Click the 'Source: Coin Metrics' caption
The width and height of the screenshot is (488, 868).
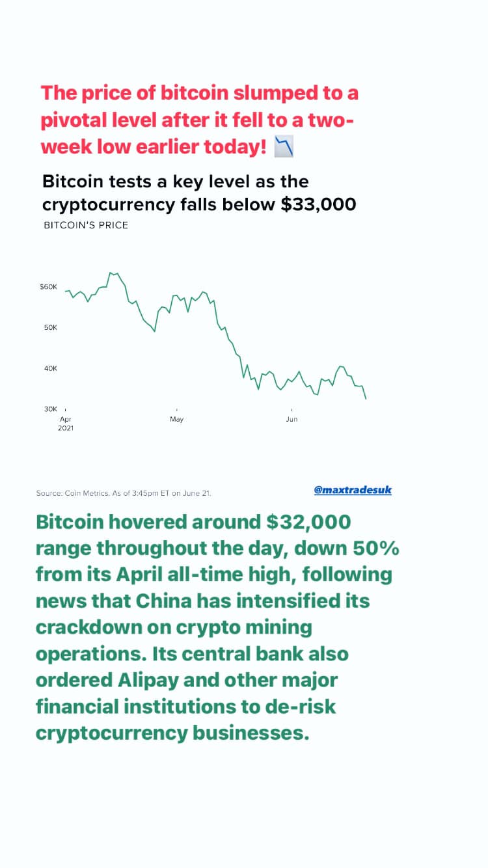click(x=124, y=493)
